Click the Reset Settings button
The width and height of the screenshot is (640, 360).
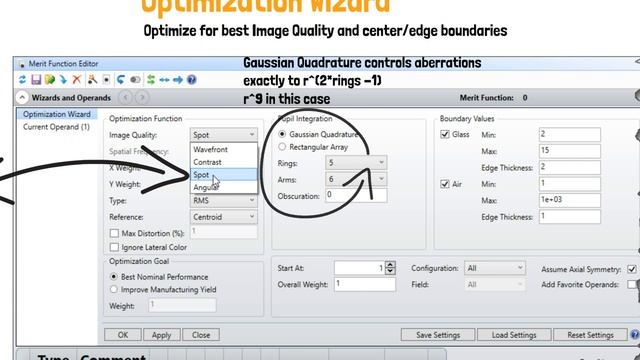click(x=590, y=335)
